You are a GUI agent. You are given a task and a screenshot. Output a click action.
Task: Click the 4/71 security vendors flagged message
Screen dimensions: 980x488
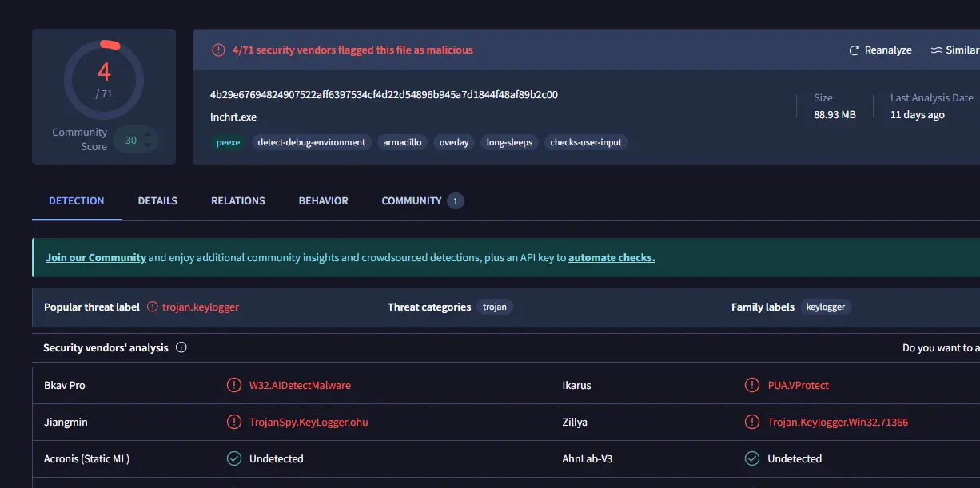coord(353,50)
